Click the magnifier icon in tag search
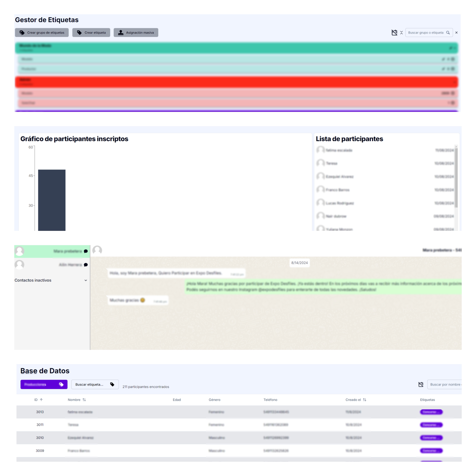Viewport: 476px width, 476px height. tap(448, 33)
